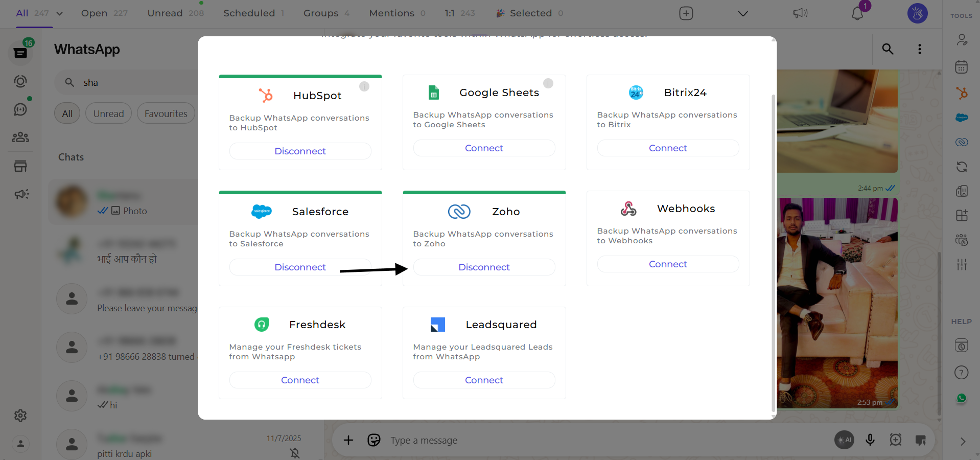Open settings gear in left sidebar
This screenshot has height=460, width=980.
coord(20,416)
